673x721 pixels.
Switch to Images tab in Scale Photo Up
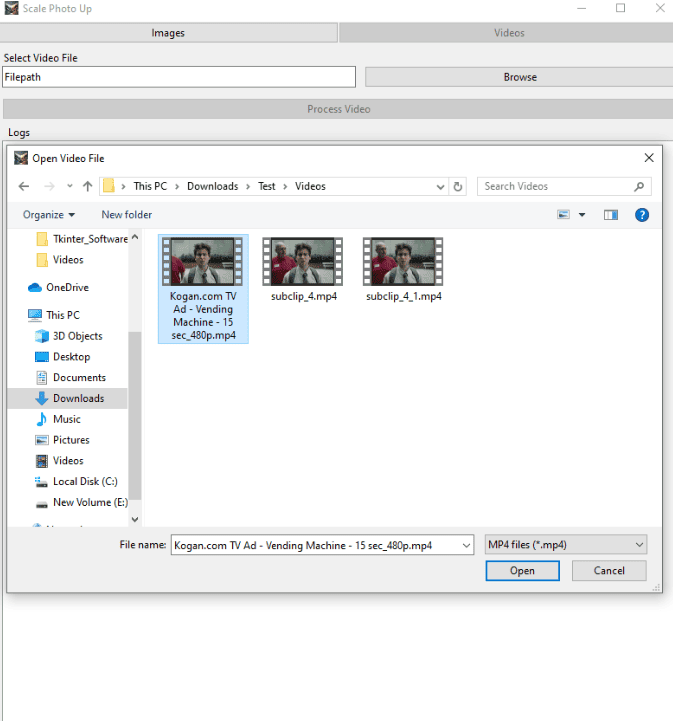pos(168,33)
